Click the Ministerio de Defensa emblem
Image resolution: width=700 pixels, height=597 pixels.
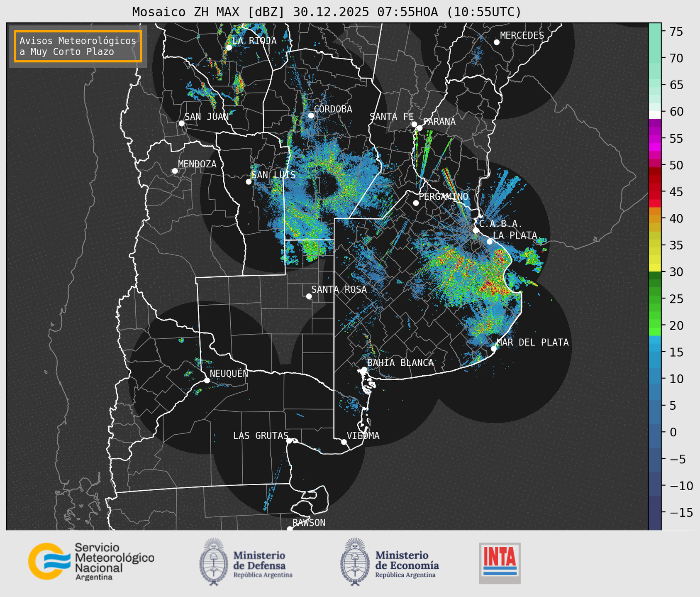(x=214, y=562)
